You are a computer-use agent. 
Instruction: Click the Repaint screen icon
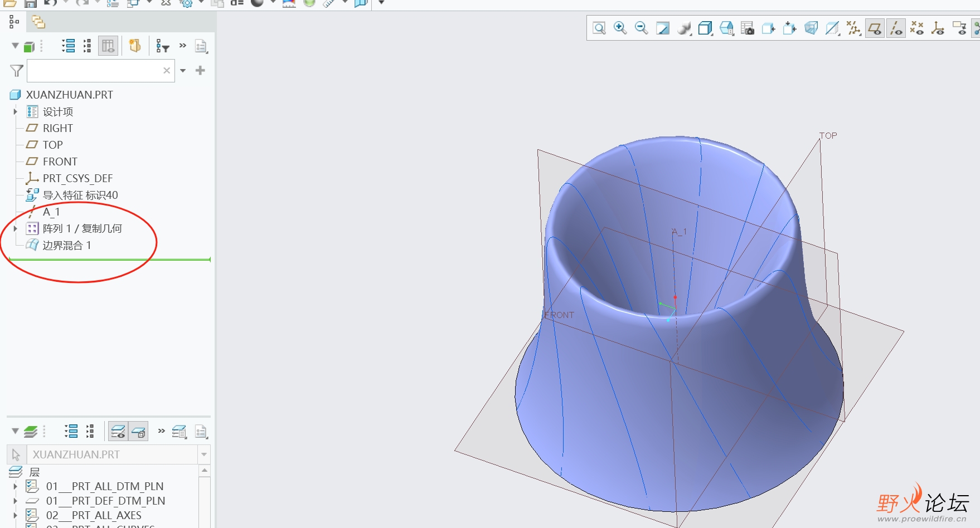[662, 28]
